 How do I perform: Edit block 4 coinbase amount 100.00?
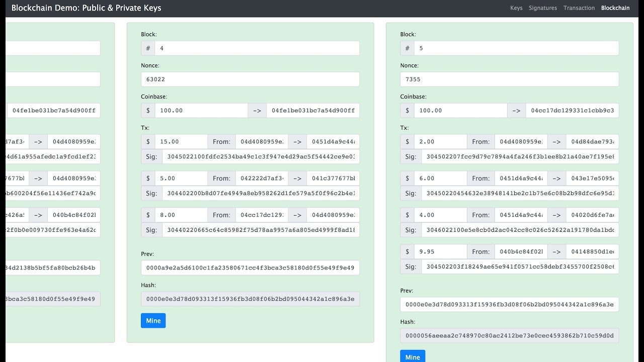tap(201, 111)
